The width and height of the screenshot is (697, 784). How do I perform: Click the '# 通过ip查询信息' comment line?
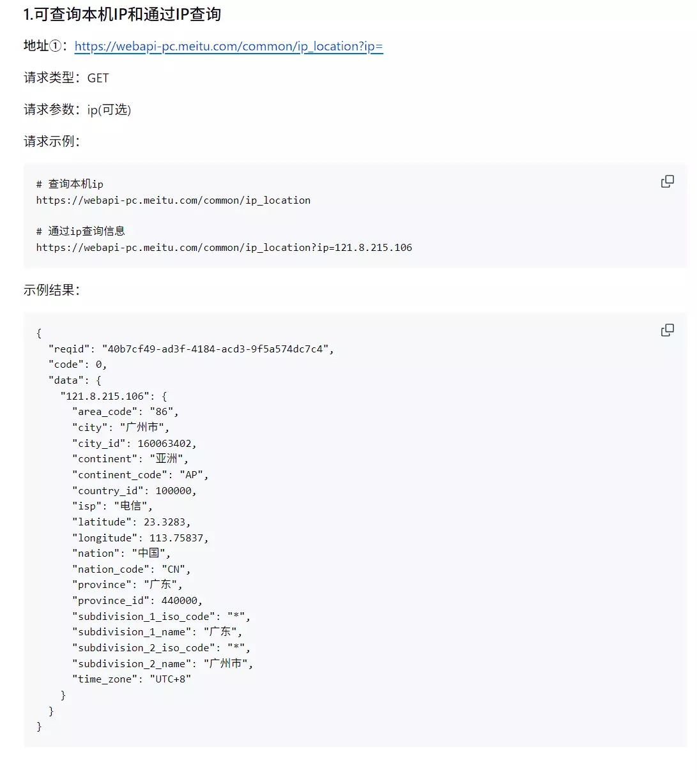[x=80, y=231]
